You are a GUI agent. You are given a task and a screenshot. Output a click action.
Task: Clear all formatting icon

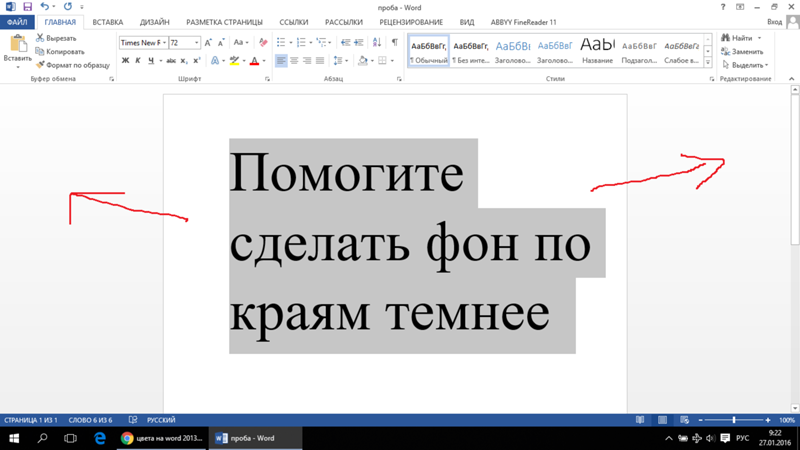pos(263,43)
